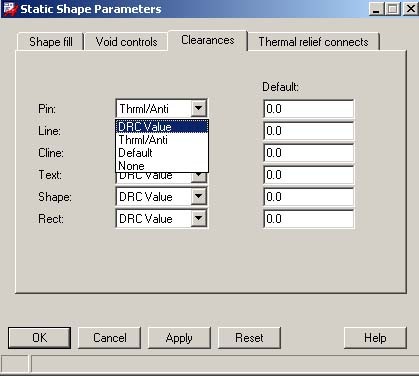
Task: Open Thermal relief connects tab
Action: tap(313, 42)
